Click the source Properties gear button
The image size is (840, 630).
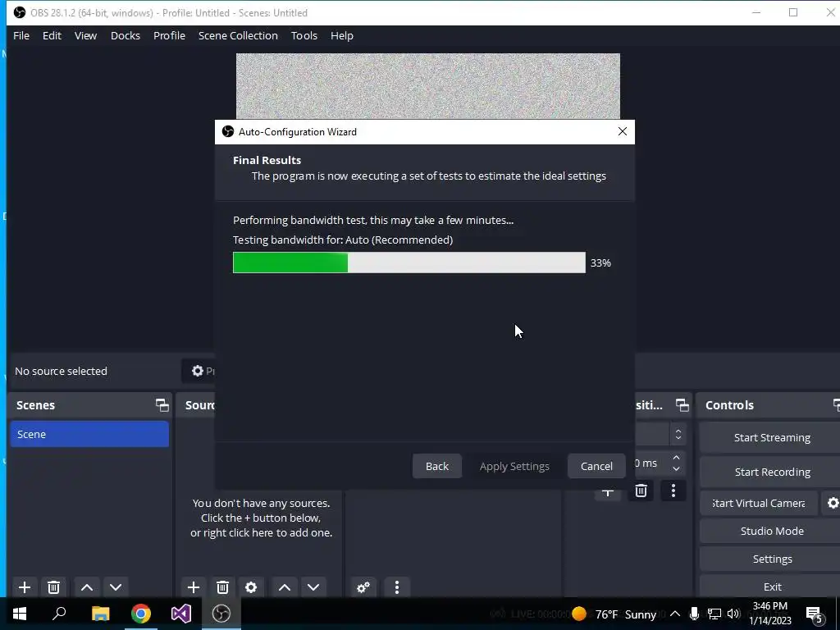pyautogui.click(x=199, y=371)
